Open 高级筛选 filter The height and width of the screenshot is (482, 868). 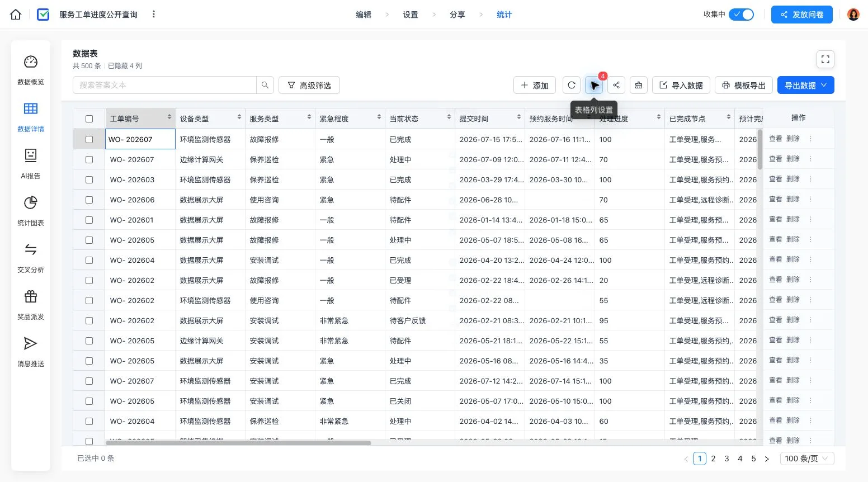[x=309, y=85]
